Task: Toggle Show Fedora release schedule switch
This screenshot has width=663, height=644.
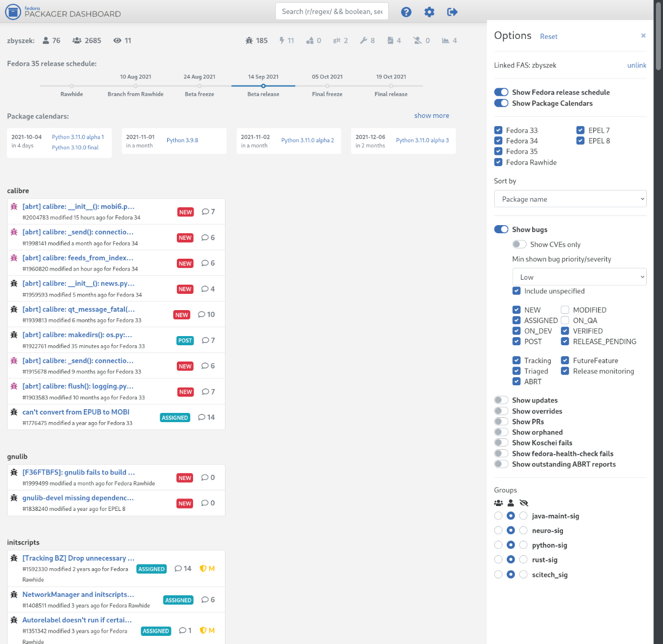Action: click(501, 92)
